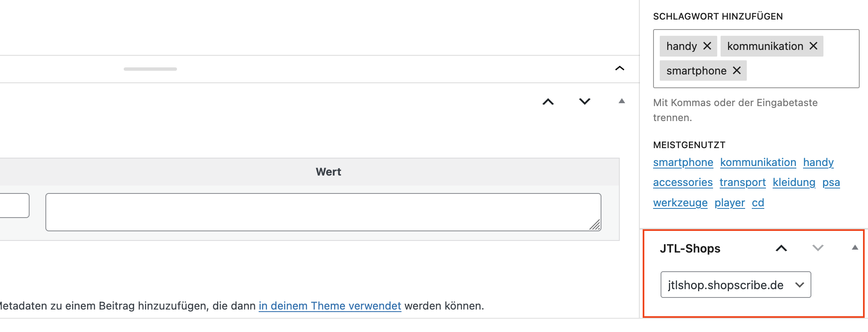
Task: Move the JTL-Shops panel up
Action: click(781, 248)
